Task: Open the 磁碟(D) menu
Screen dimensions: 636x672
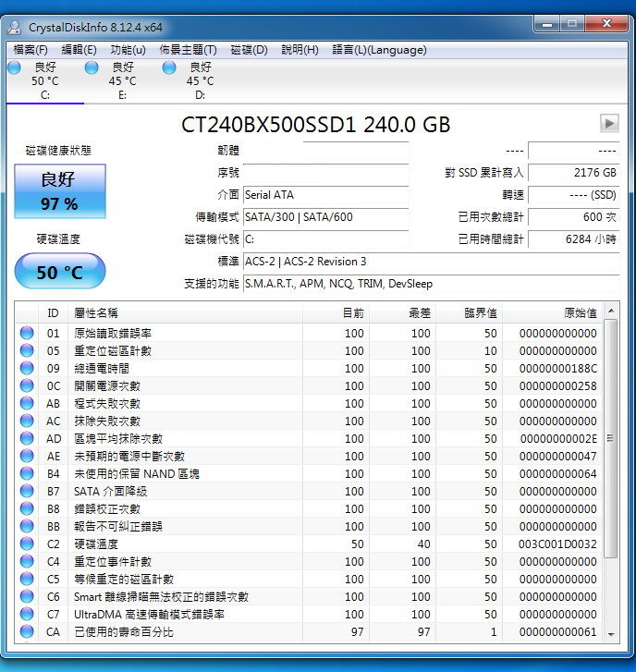Action: click(x=249, y=50)
